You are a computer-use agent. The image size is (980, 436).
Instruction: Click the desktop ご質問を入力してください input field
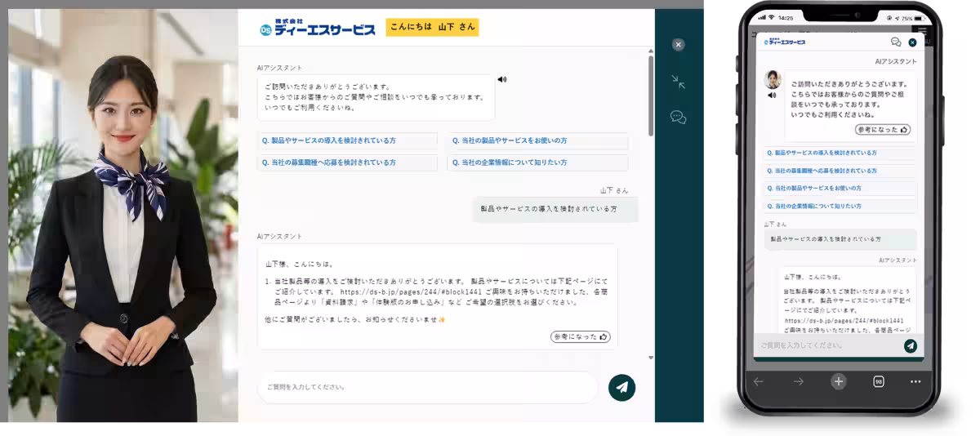pyautogui.click(x=427, y=387)
